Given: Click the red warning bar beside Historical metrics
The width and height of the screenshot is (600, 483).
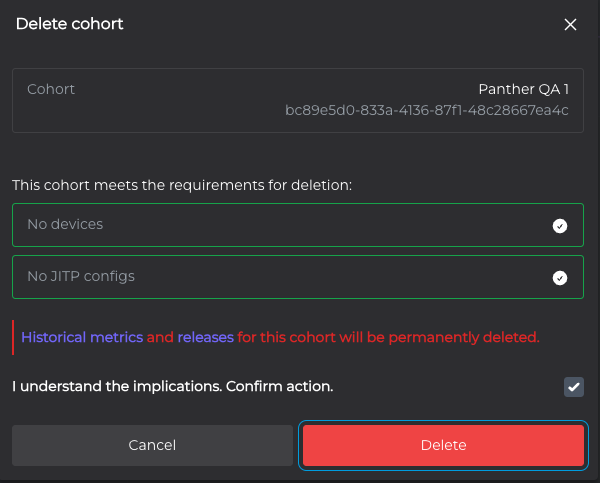Looking at the screenshot, I should coord(13,337).
